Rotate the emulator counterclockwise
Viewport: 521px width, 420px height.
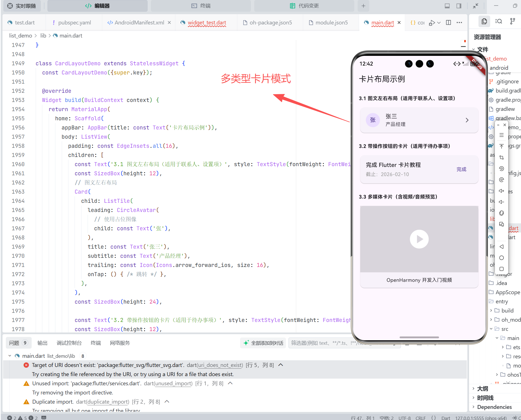point(502,169)
